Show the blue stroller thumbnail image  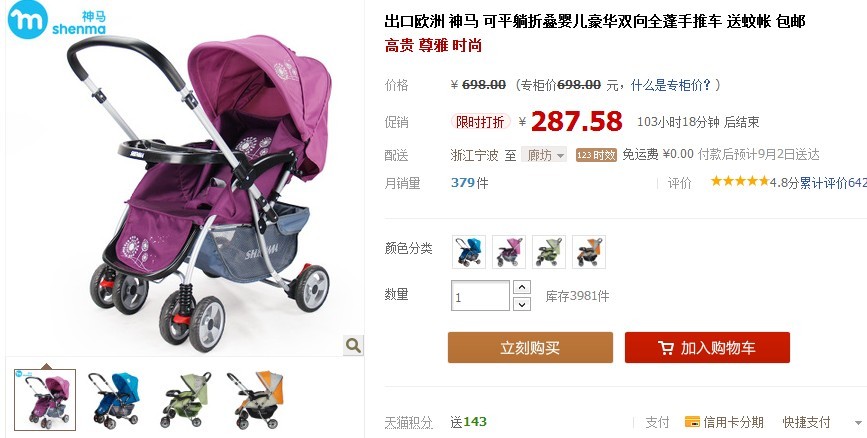115,400
